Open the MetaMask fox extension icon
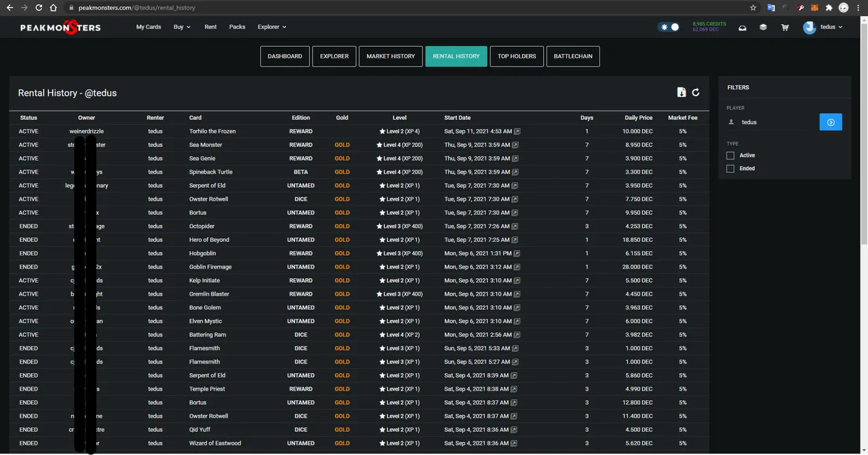This screenshot has width=868, height=455. point(814,7)
